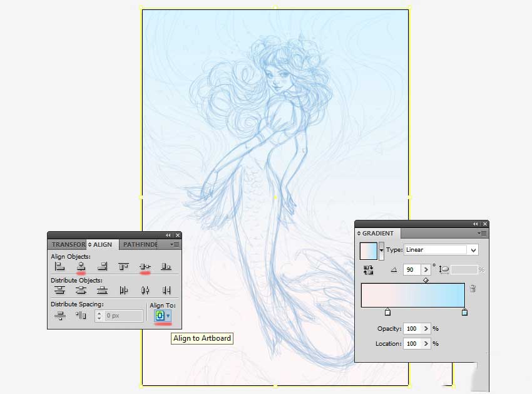Select the white gradient color stop
Image resolution: width=532 pixels, height=394 pixels.
[x=388, y=312]
